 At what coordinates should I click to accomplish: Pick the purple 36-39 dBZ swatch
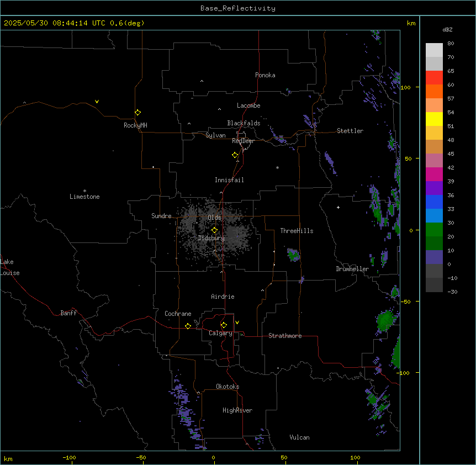pos(434,188)
